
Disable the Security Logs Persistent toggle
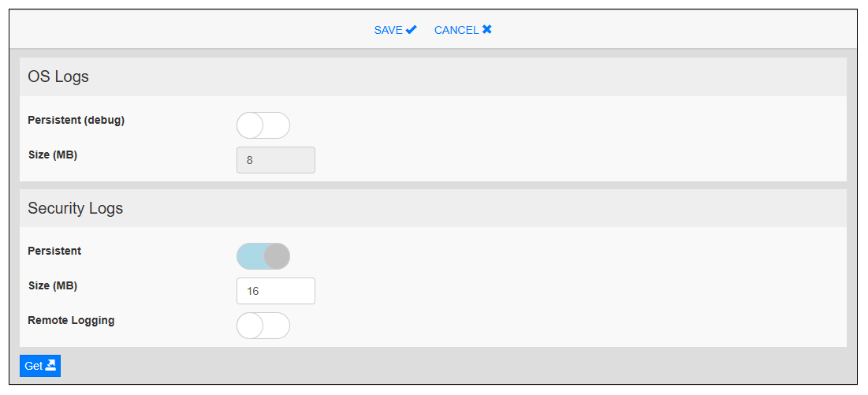263,256
